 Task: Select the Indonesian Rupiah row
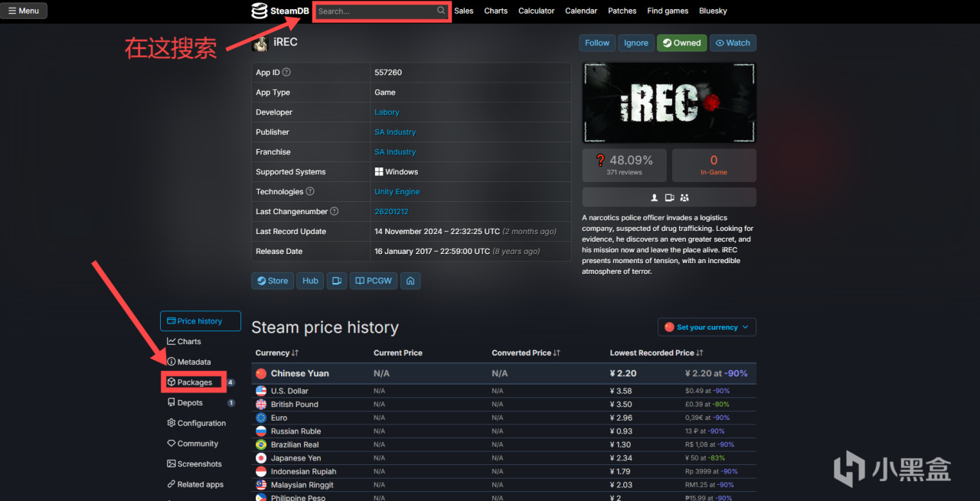504,471
